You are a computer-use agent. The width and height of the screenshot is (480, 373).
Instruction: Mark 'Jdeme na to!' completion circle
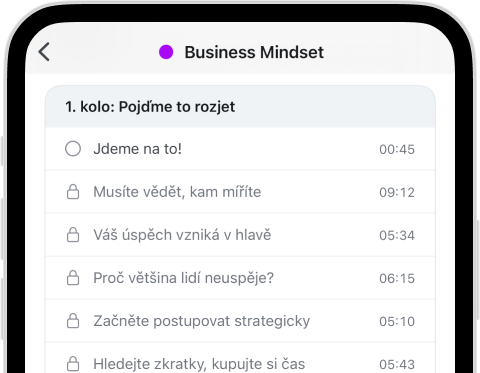click(73, 149)
